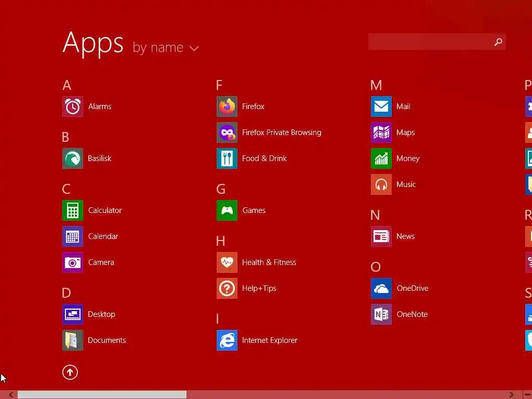Viewport: 532px width, 399px height.
Task: Click the 'Calendar' label text
Action: (103, 236)
